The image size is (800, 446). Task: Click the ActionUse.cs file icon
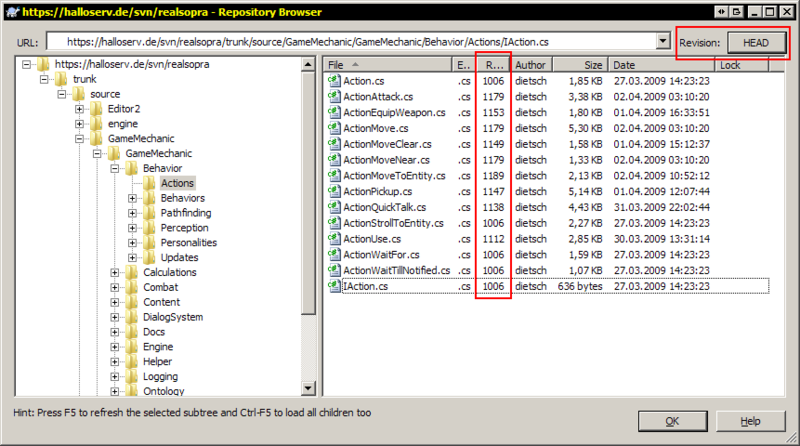tap(334, 239)
